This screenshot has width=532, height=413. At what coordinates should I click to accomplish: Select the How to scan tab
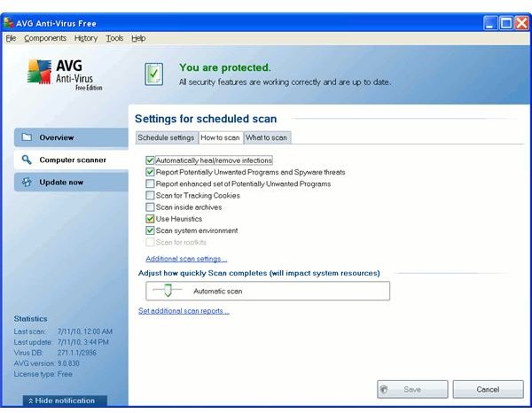point(220,137)
